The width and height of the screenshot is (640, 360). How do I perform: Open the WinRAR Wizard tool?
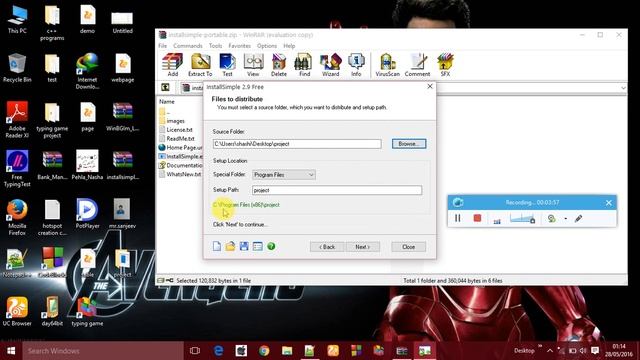(x=331, y=65)
